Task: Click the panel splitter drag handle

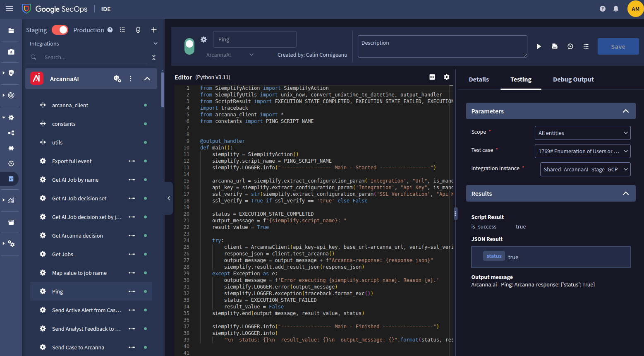Action: pyautogui.click(x=455, y=214)
